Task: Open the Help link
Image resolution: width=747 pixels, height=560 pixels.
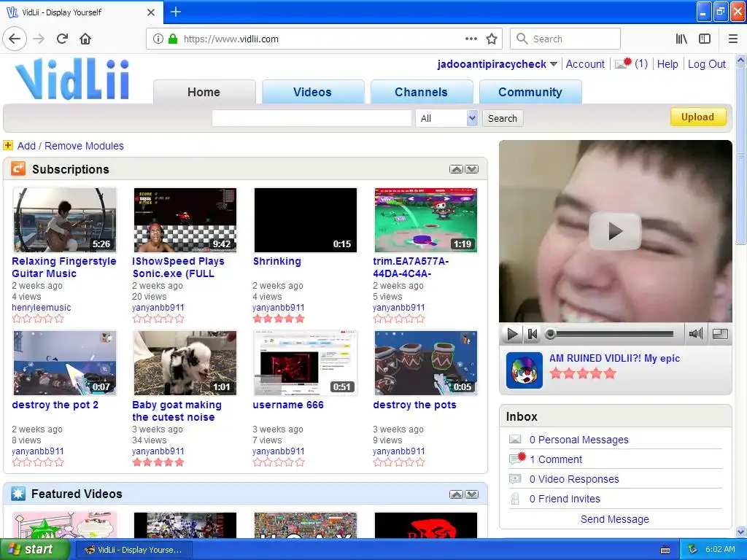Action: pos(667,64)
